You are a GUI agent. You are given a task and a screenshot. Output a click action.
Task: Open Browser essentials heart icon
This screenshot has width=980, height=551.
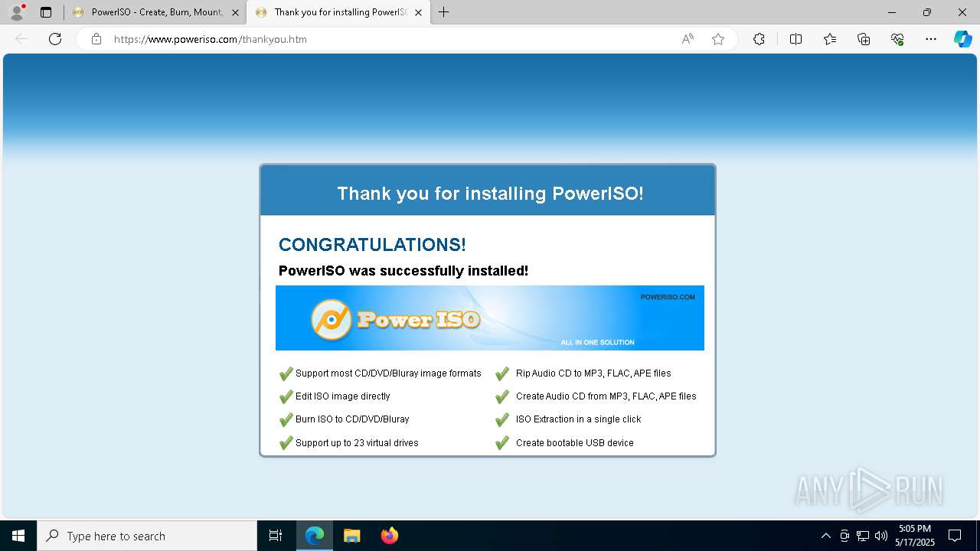[x=897, y=39]
